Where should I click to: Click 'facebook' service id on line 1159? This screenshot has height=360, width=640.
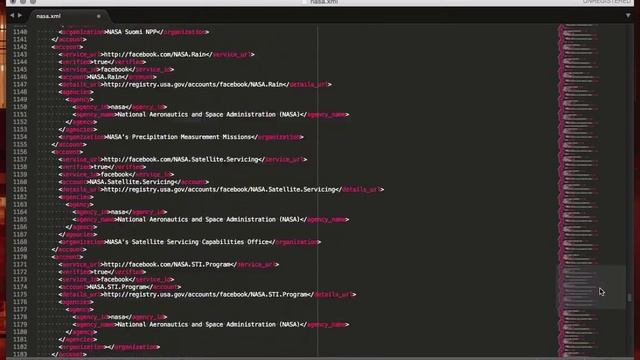pyautogui.click(x=115, y=174)
